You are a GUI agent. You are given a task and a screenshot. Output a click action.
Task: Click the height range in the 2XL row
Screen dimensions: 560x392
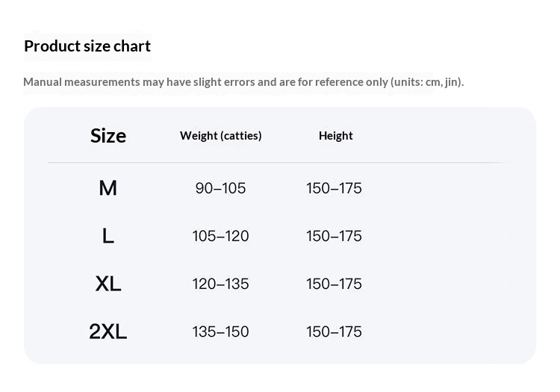coord(334,332)
